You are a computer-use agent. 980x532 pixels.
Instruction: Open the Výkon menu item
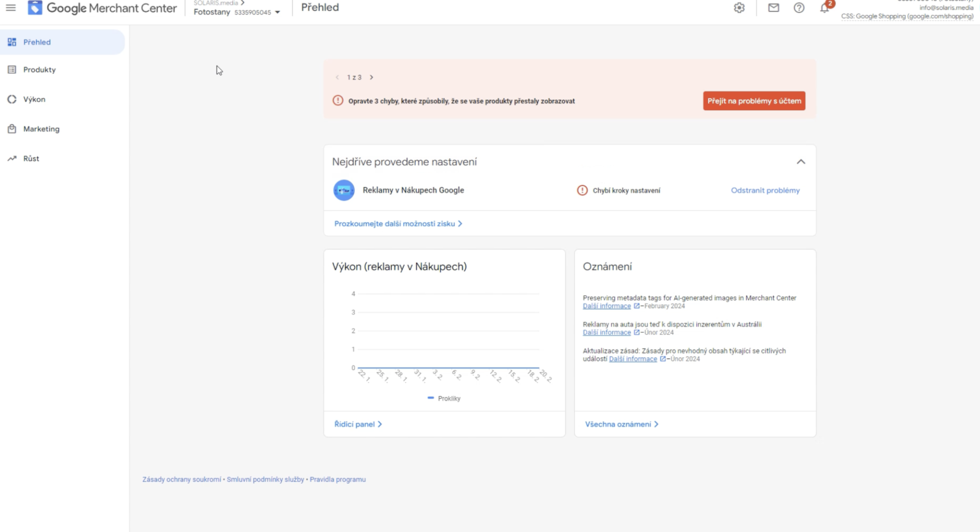[62, 99]
